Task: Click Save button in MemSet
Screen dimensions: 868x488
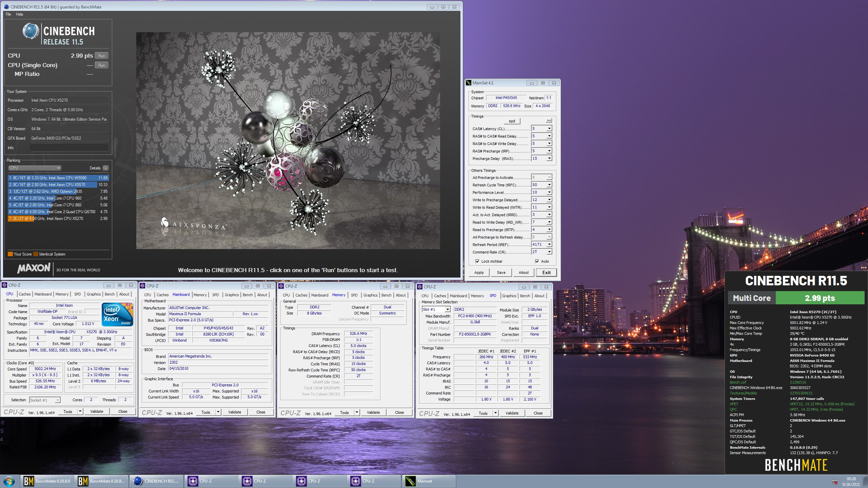Action: (x=501, y=272)
